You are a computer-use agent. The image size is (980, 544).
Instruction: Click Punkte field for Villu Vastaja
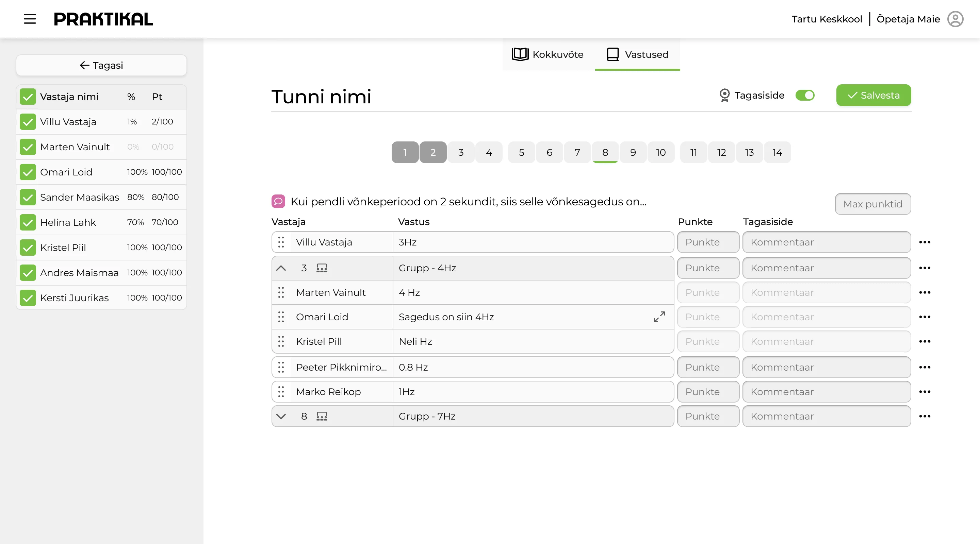click(708, 242)
